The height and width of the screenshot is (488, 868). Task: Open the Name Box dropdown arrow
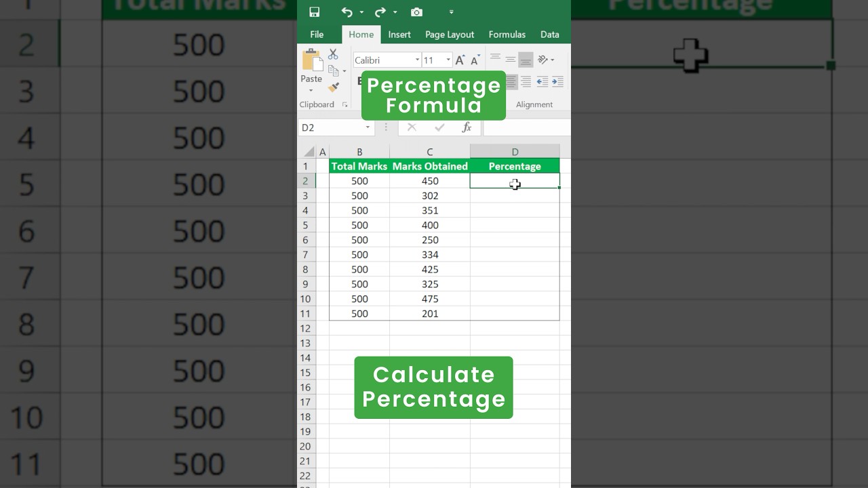(x=368, y=127)
